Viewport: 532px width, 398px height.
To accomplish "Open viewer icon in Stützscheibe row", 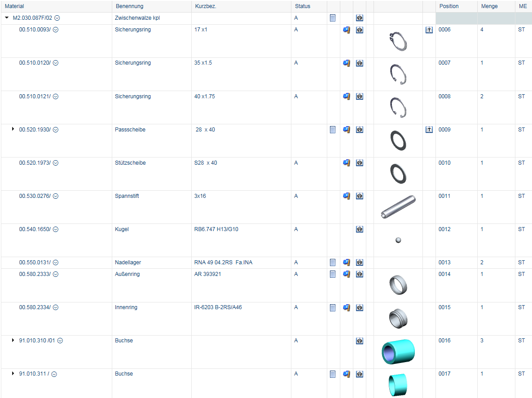I will (x=360, y=163).
